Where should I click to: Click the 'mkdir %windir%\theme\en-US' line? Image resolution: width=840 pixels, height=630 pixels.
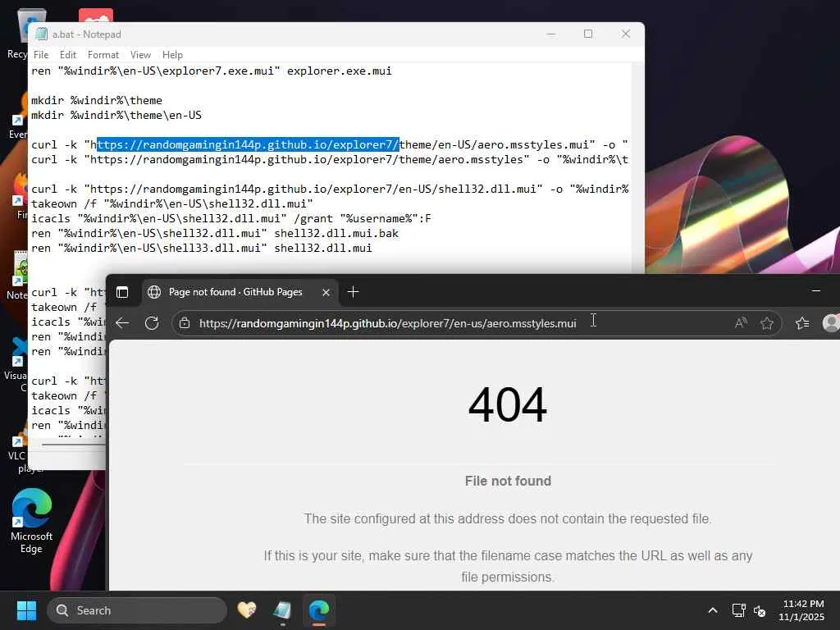tap(116, 115)
